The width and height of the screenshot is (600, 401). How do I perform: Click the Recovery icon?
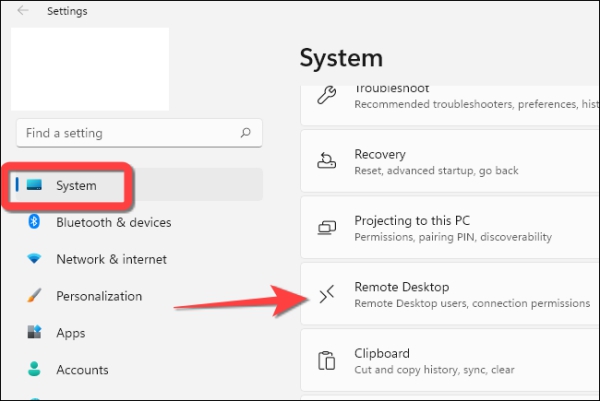tap(327, 162)
